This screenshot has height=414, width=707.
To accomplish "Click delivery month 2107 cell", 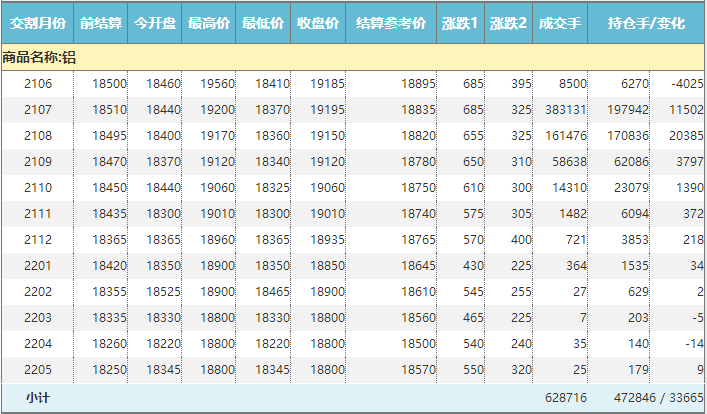I will pos(38,110).
